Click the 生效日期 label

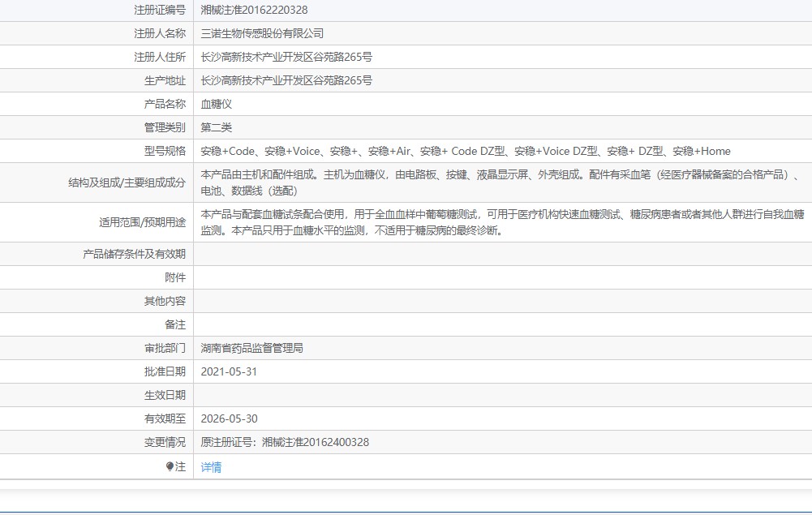click(165, 396)
